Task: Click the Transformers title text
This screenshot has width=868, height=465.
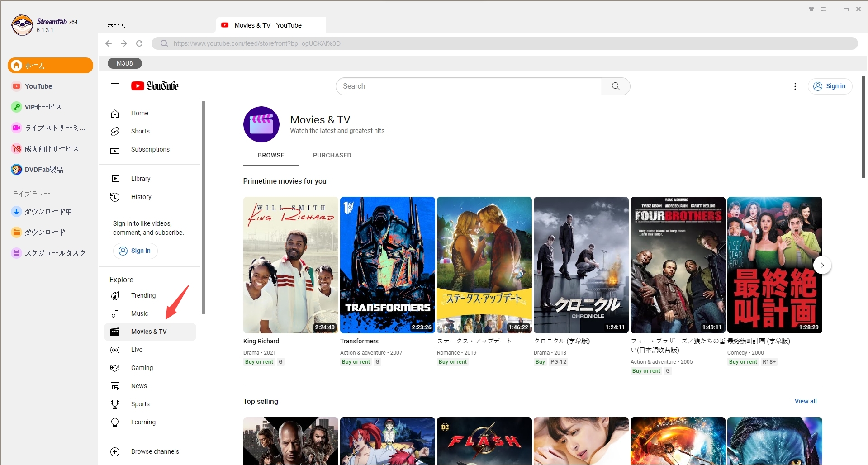Action: [359, 341]
